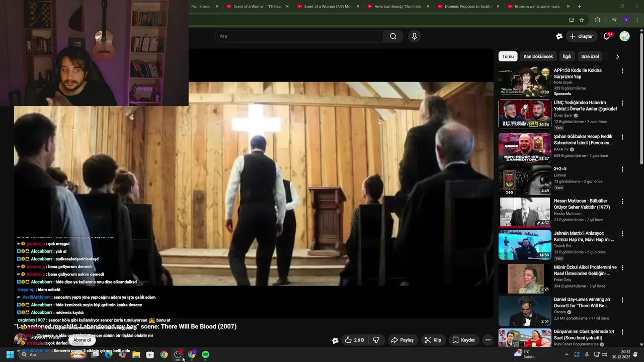Viewport: 644px width, 362px height.
Task: Show hidden system tray icons chevron
Action: click(567, 354)
